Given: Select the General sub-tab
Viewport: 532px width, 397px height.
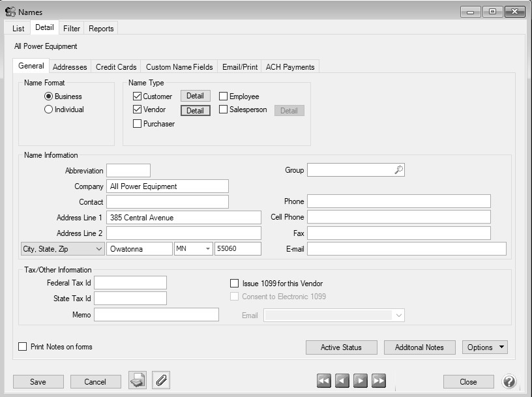Looking at the screenshot, I should 31,66.
